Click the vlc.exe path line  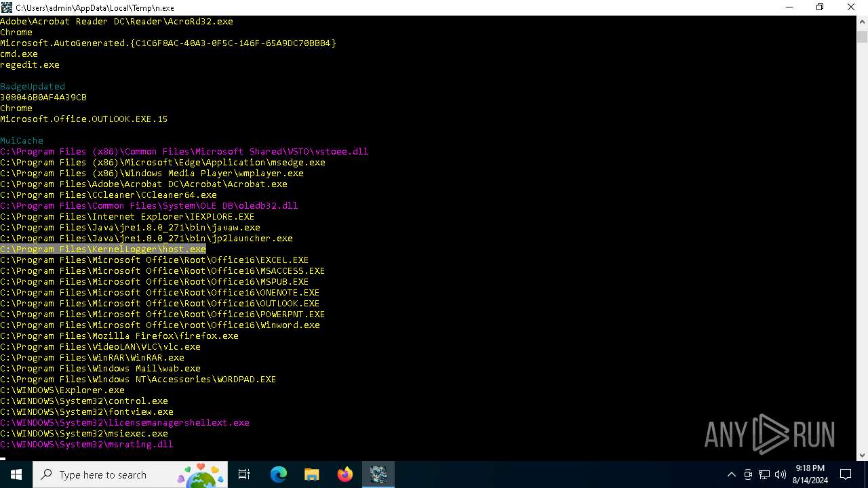[100, 347]
